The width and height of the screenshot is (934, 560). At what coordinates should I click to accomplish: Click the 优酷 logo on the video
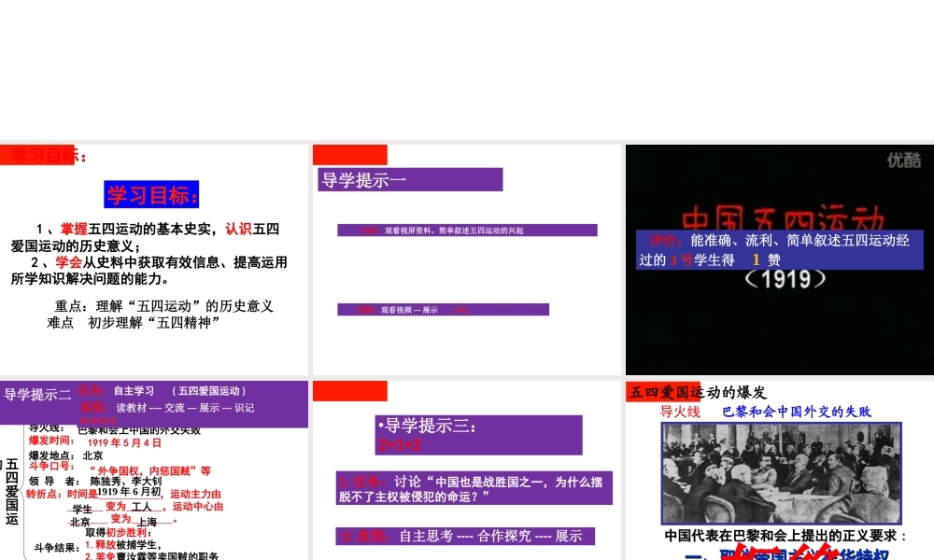point(903,161)
